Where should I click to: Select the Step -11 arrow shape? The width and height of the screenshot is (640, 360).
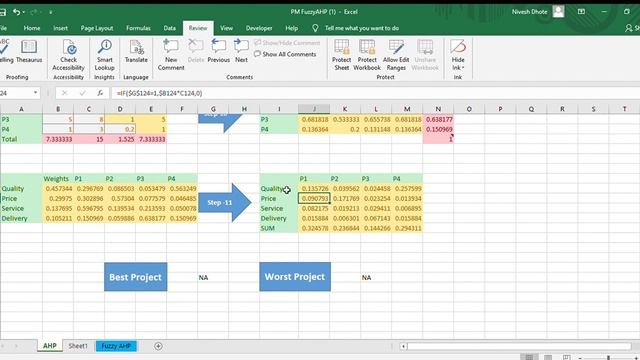tap(225, 202)
